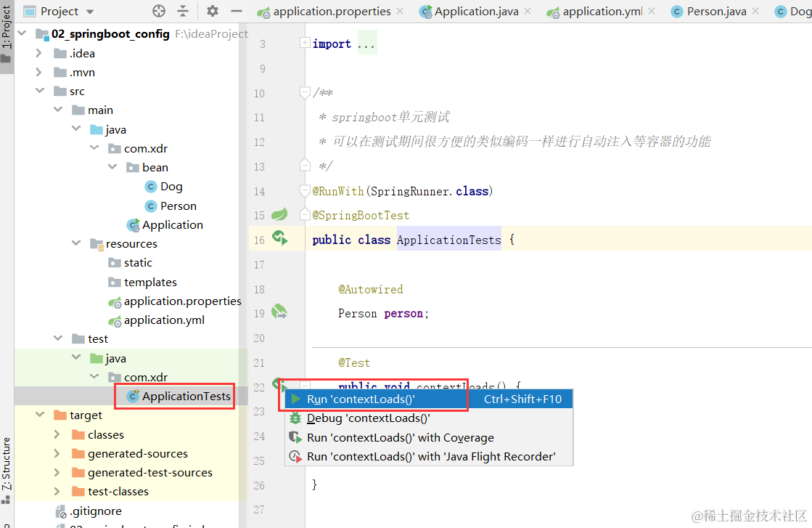The width and height of the screenshot is (812, 528).
Task: Select com.xdr package under test java
Action: click(x=138, y=377)
